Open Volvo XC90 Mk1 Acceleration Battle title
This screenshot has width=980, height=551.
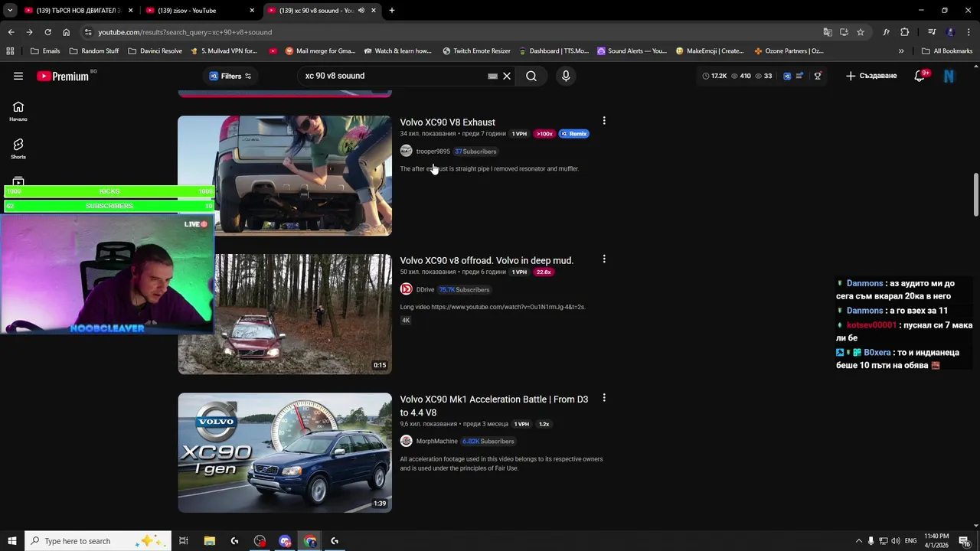494,406
